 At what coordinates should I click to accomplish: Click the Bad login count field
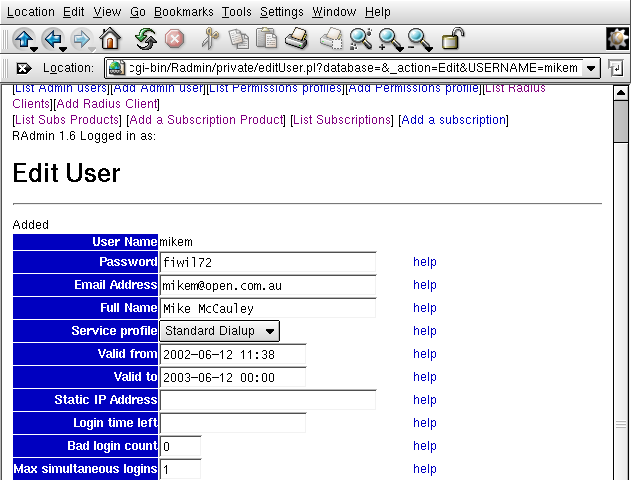coord(180,446)
